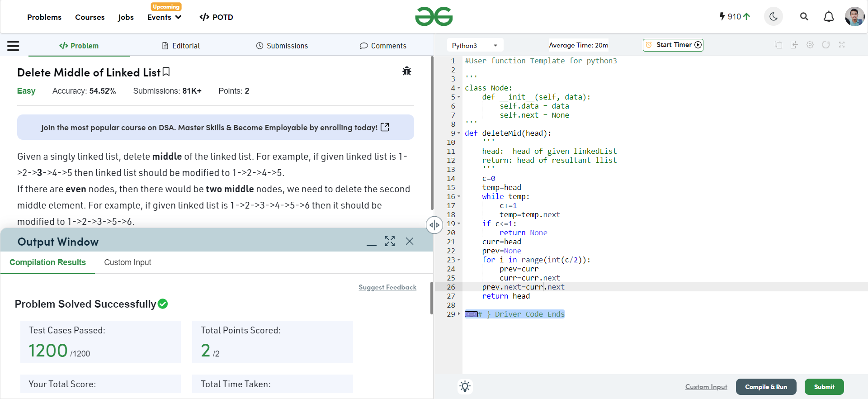
Task: Click the copy code icon in editor toolbar
Action: 778,45
